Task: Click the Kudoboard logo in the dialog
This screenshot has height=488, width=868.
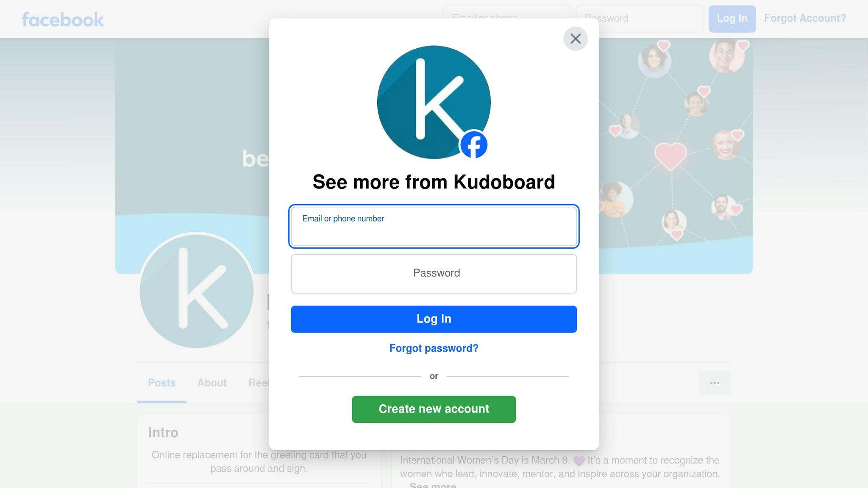Action: tap(433, 102)
